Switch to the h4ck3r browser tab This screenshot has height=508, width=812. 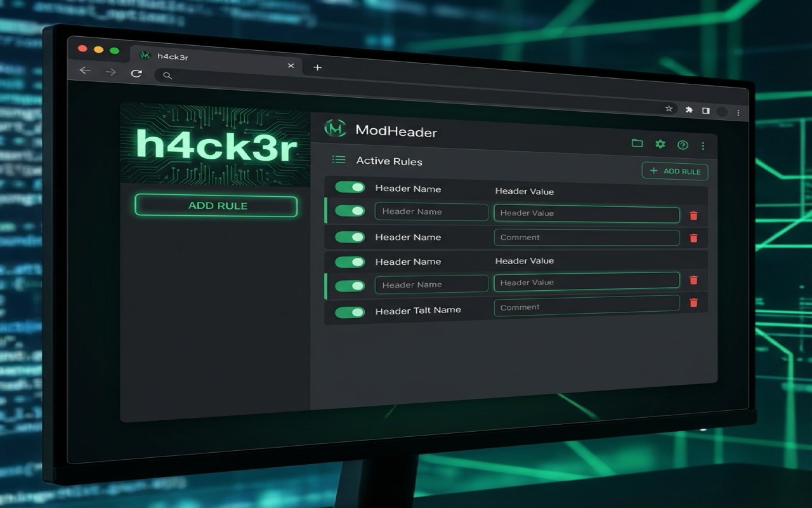[216, 59]
